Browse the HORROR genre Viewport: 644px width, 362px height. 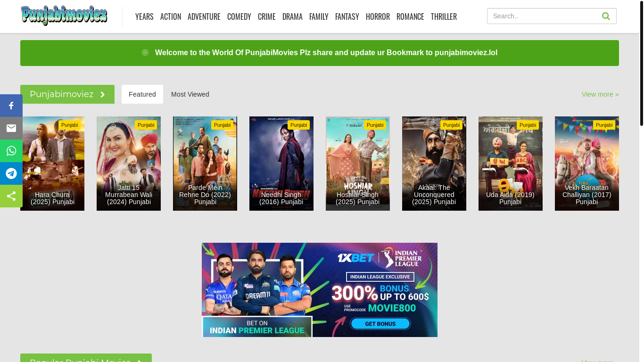pyautogui.click(x=378, y=16)
